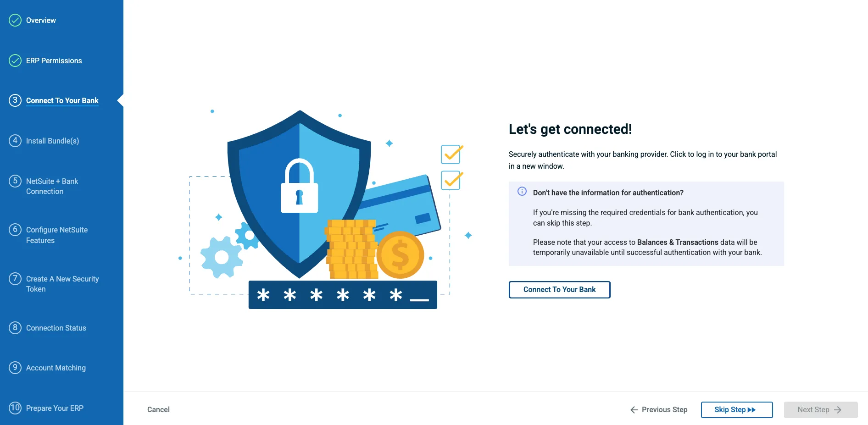
Task: Click the step 4 number icon
Action: (15, 141)
